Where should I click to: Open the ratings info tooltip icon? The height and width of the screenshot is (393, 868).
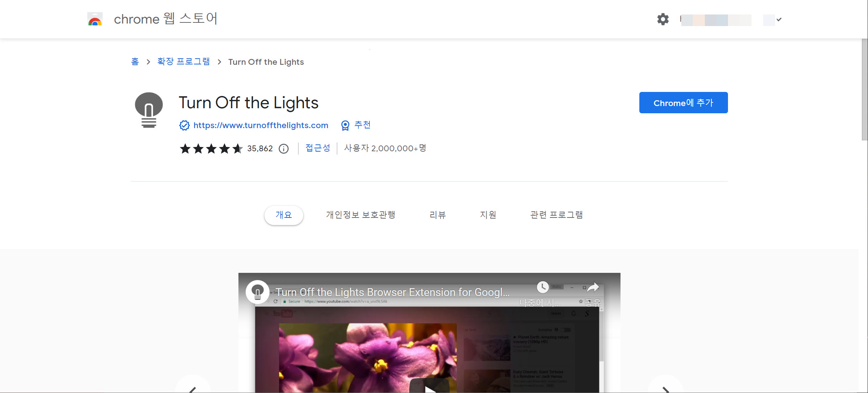pyautogui.click(x=284, y=148)
